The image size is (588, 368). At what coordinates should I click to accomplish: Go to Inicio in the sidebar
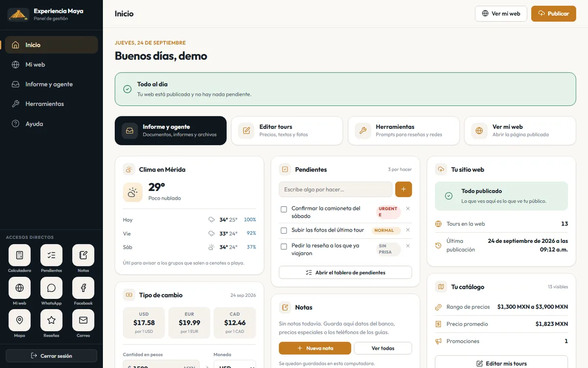pyautogui.click(x=51, y=45)
